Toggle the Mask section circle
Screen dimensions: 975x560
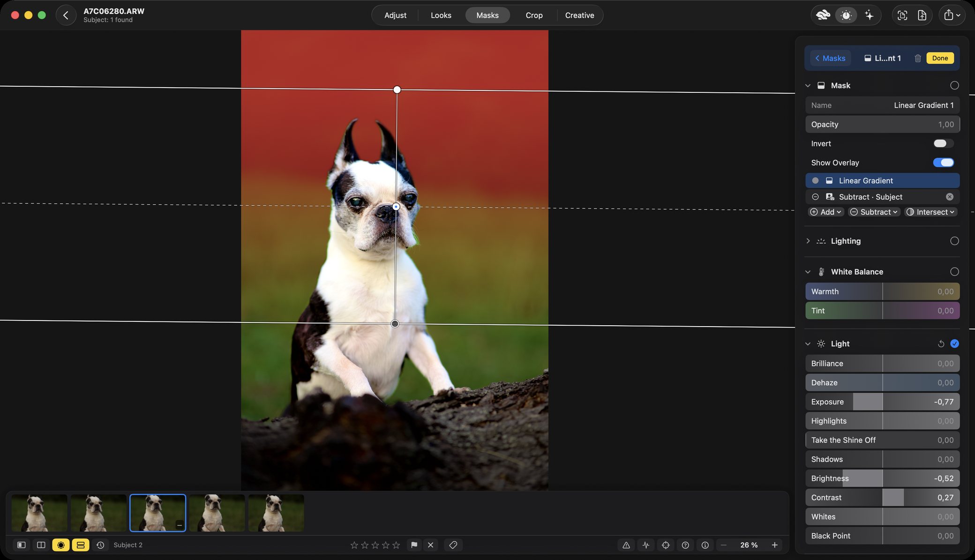pos(954,85)
